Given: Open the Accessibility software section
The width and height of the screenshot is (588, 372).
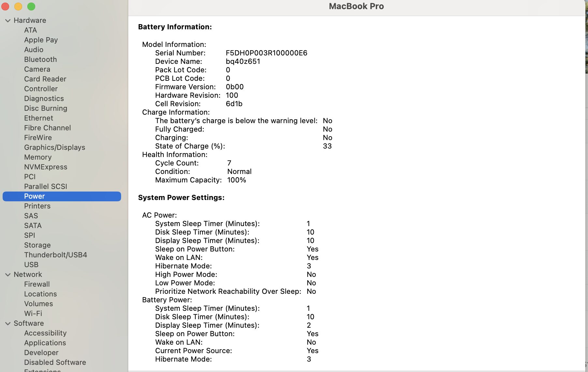Looking at the screenshot, I should (45, 333).
